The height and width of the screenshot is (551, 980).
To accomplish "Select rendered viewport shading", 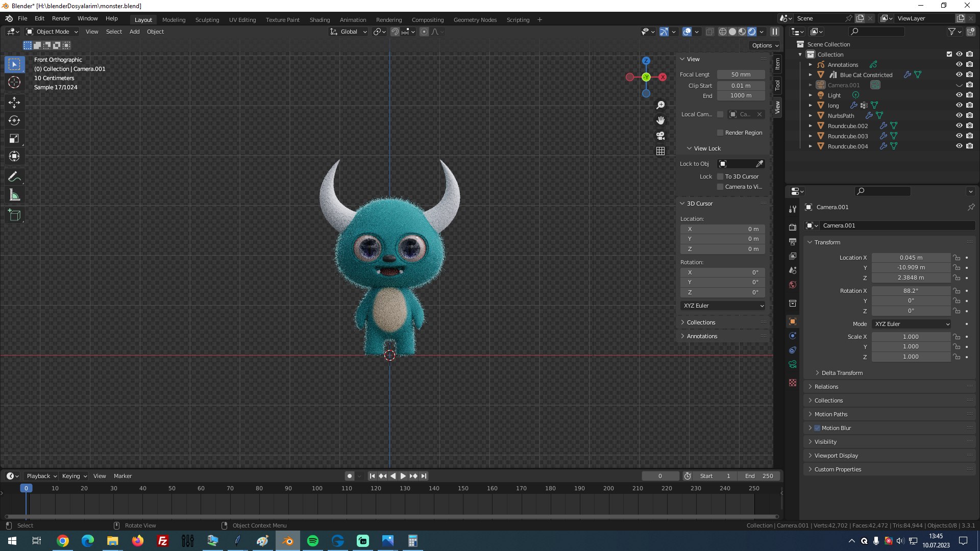I will click(x=752, y=32).
